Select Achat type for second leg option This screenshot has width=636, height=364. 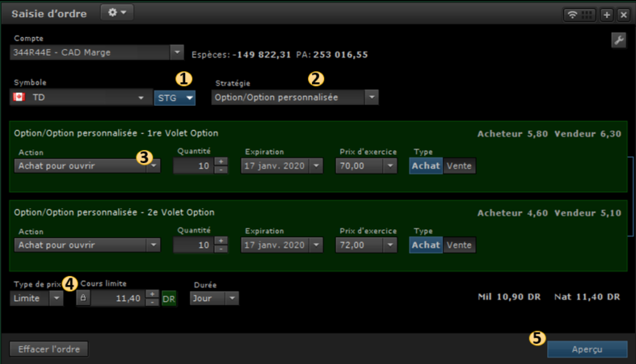pos(426,245)
